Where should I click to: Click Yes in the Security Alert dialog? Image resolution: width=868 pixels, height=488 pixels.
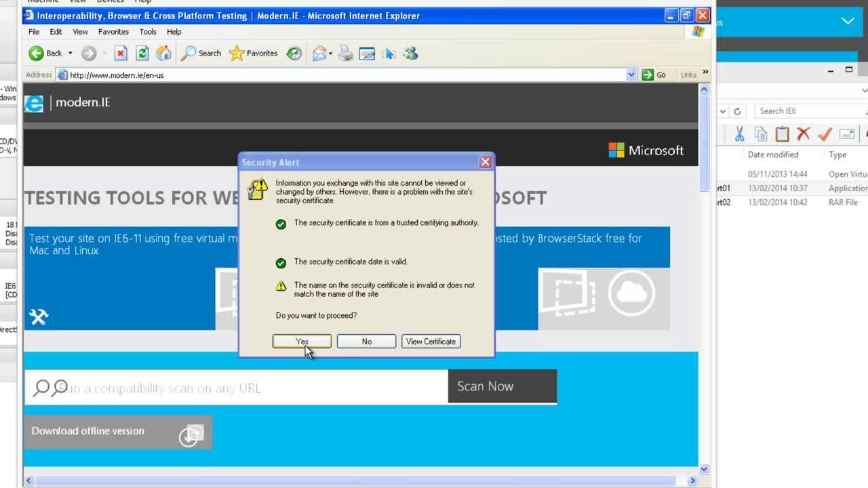(302, 342)
